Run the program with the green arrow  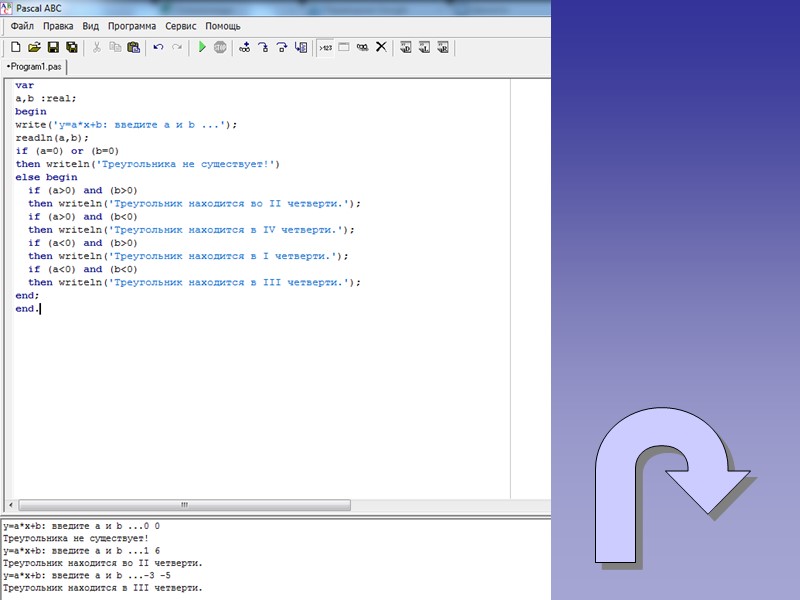(x=201, y=47)
